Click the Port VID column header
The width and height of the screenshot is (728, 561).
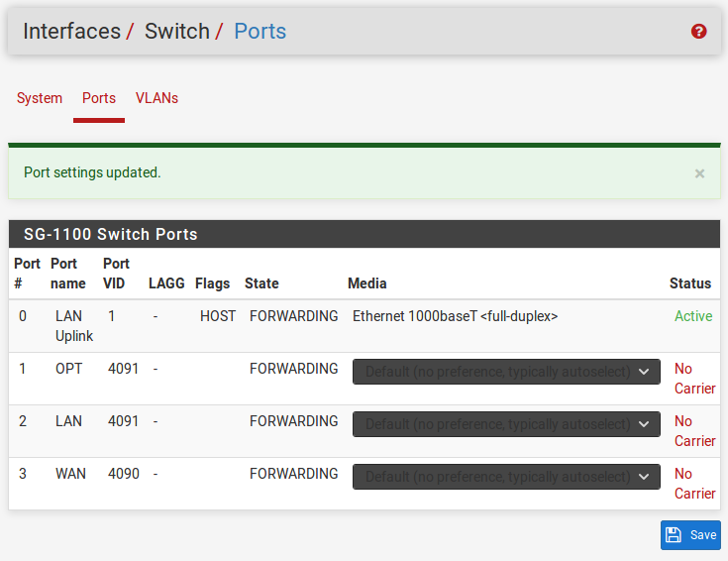[x=116, y=274]
